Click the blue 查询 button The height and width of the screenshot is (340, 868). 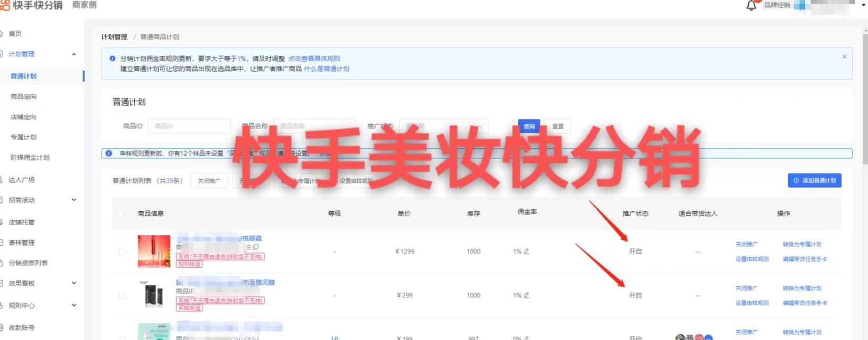click(529, 126)
